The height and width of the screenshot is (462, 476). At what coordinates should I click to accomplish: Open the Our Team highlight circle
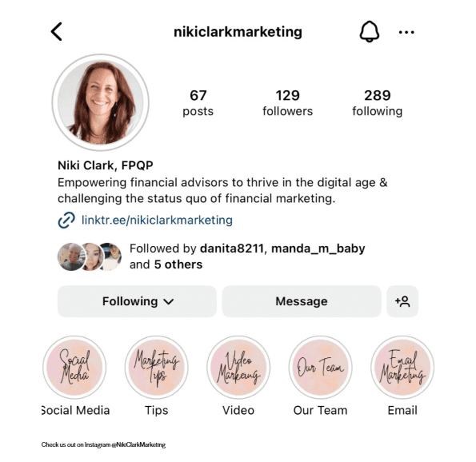pyautogui.click(x=320, y=368)
